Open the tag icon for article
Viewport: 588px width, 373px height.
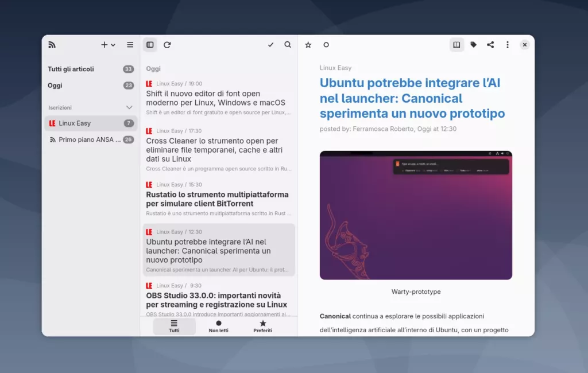pos(474,45)
